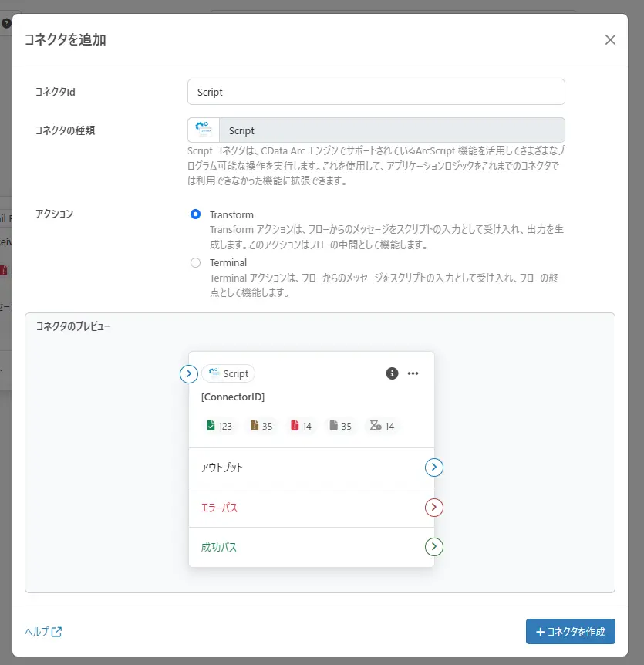Viewport: 644px width, 665px height.
Task: Expand the アウトプット output path chevron
Action: pyautogui.click(x=433, y=468)
